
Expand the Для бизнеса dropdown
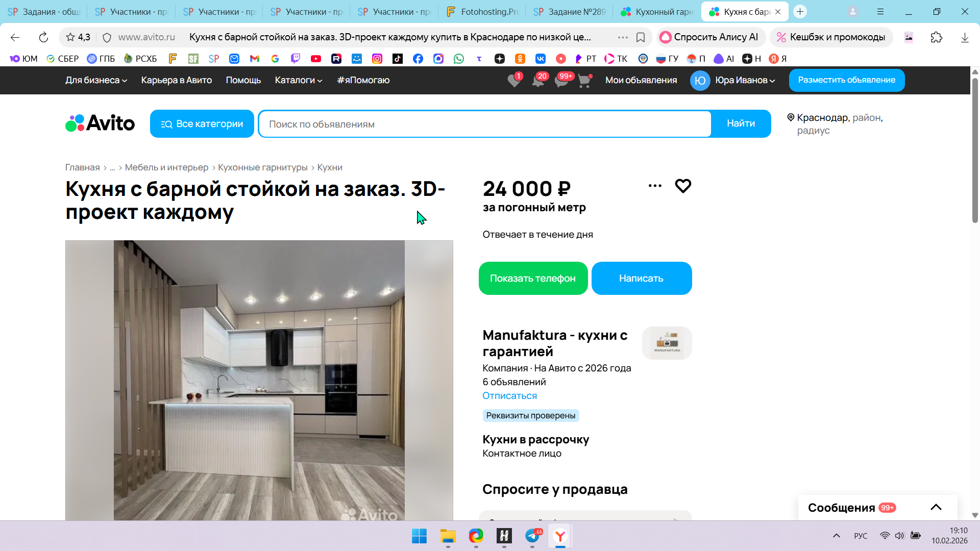(x=96, y=80)
